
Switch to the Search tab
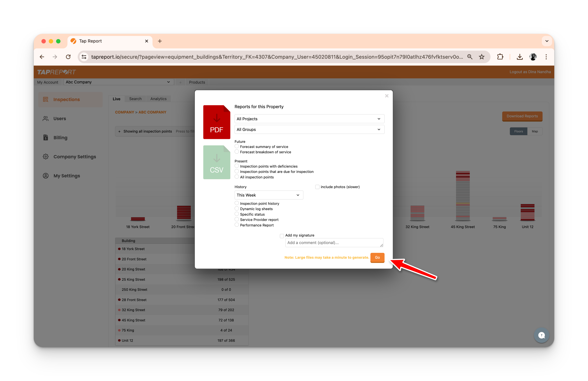pyautogui.click(x=135, y=99)
